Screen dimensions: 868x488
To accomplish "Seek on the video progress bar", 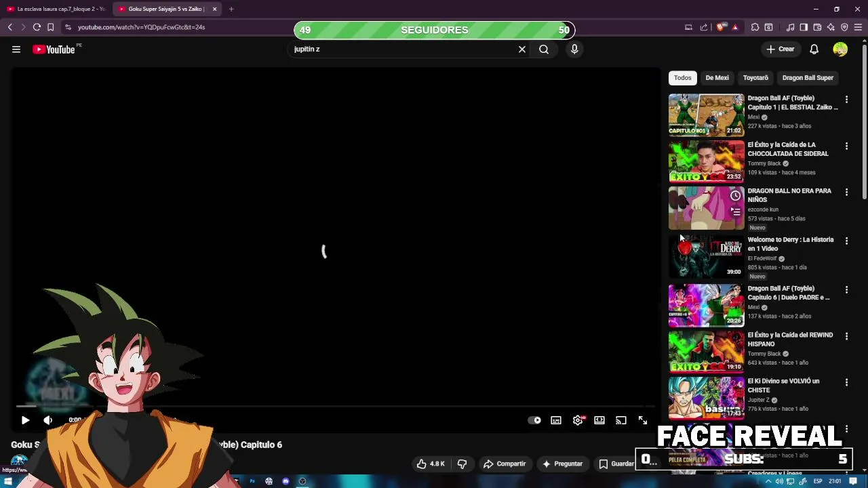I will [336, 407].
